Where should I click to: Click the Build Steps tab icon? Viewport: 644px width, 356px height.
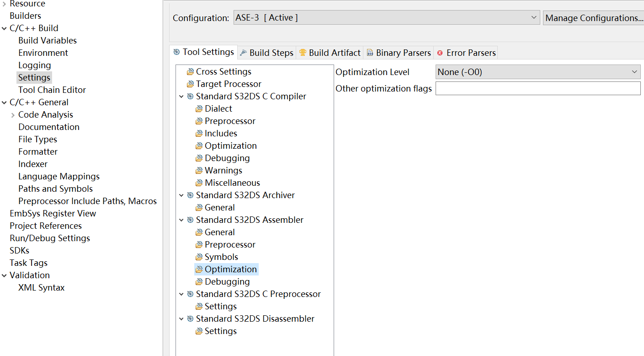coord(244,53)
